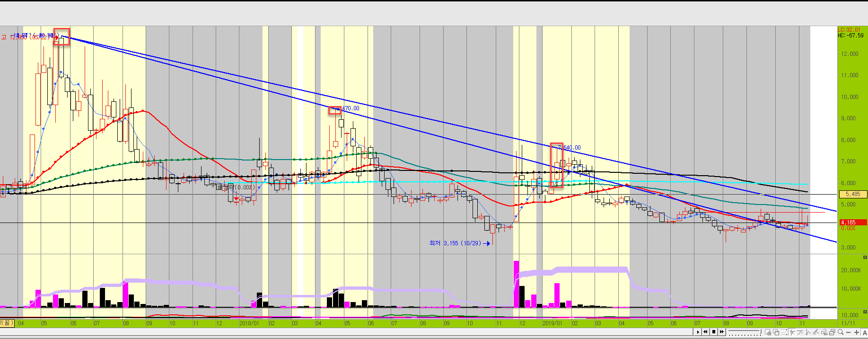Click the rewind double-arrow button

[x=706, y=332]
